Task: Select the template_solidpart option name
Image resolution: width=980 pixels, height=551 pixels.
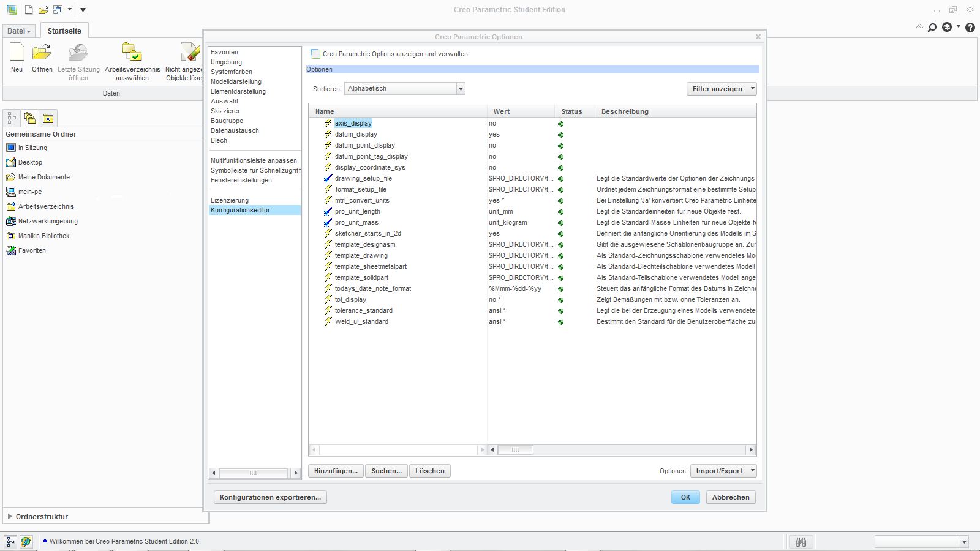Action: [x=361, y=277]
